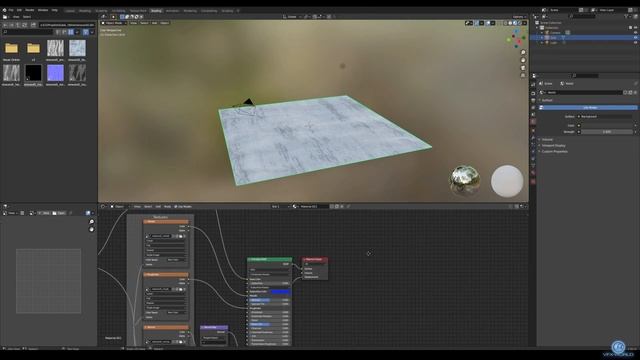Screen dimensions: 640x360
Task: Switch perspective/orthographic view icon
Action: pyautogui.click(x=523, y=76)
